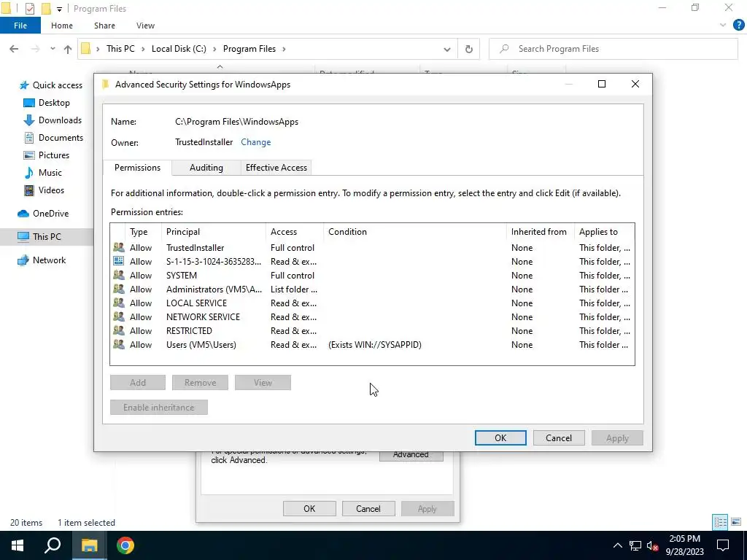
Task: Click the Search Program Files field
Action: (x=614, y=49)
